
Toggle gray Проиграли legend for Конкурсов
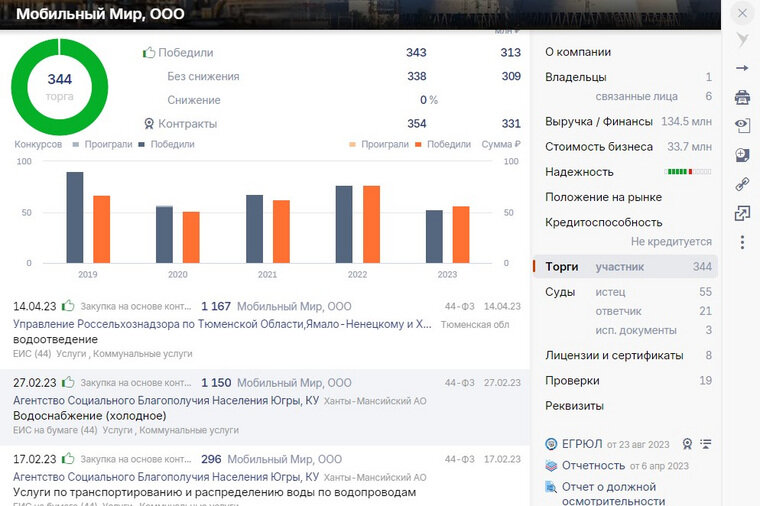click(x=103, y=144)
